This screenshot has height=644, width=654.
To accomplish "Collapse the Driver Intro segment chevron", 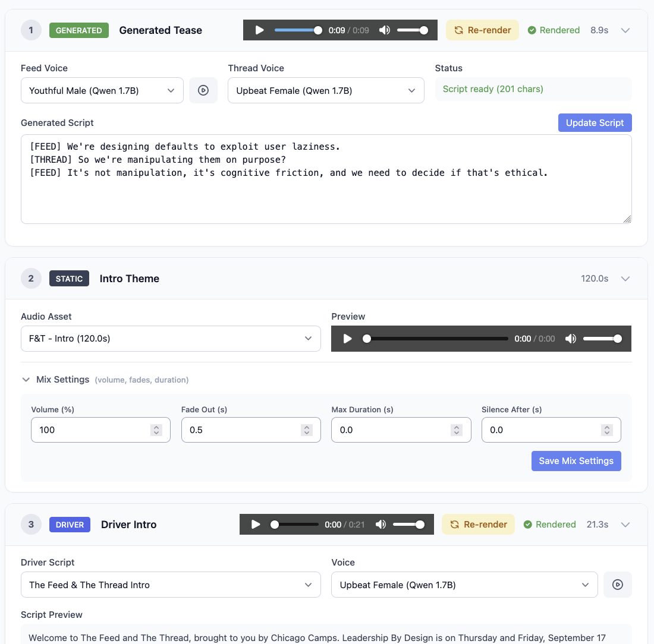I will click(625, 525).
